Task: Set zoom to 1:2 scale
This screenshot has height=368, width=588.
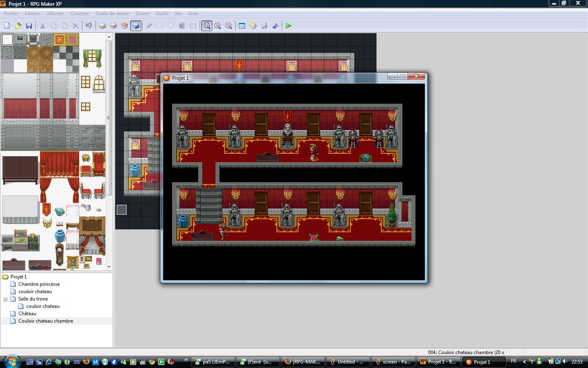Action: (x=218, y=26)
